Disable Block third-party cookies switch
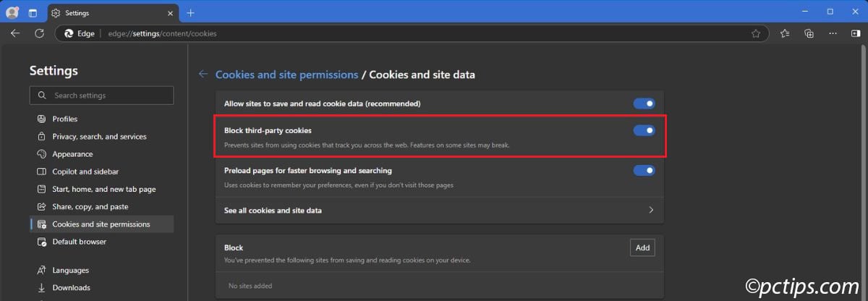This screenshot has width=868, height=301. tap(644, 130)
